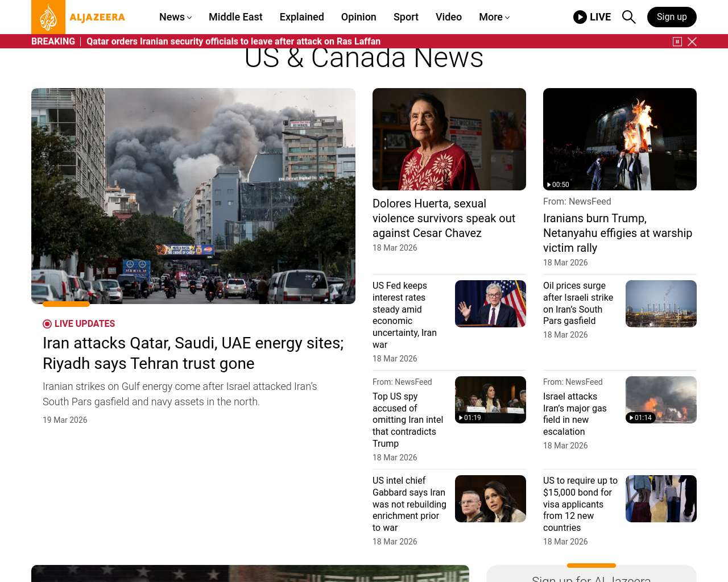Go to the Opinion section
The image size is (728, 582).
tap(358, 17)
